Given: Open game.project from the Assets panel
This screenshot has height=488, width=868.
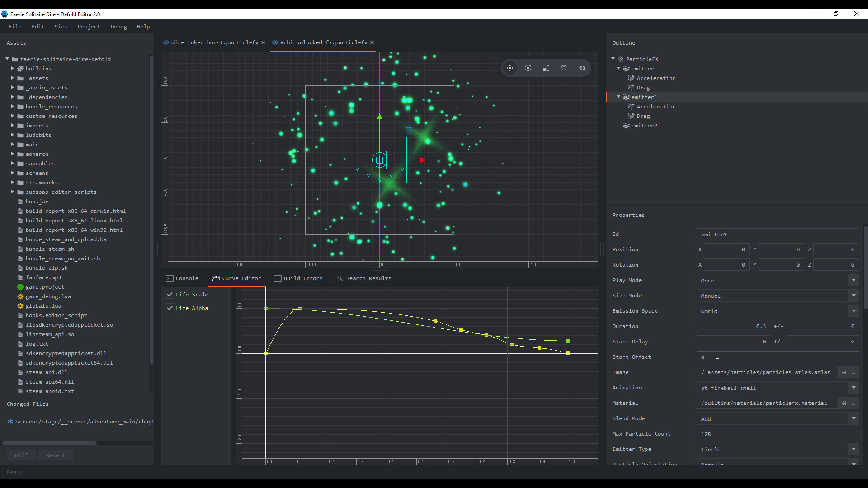Looking at the screenshot, I should 45,287.
